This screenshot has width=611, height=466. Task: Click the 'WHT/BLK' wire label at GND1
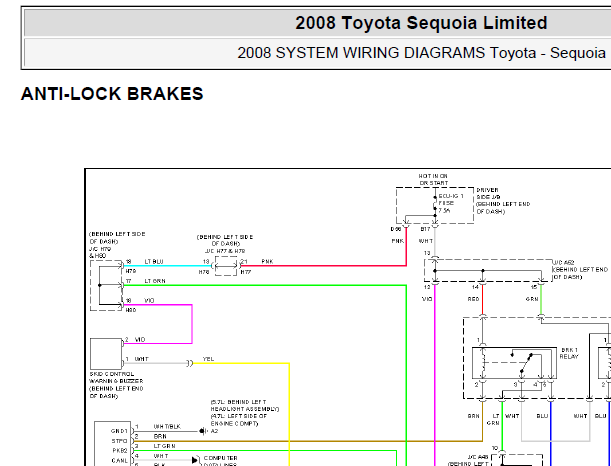tap(167, 427)
